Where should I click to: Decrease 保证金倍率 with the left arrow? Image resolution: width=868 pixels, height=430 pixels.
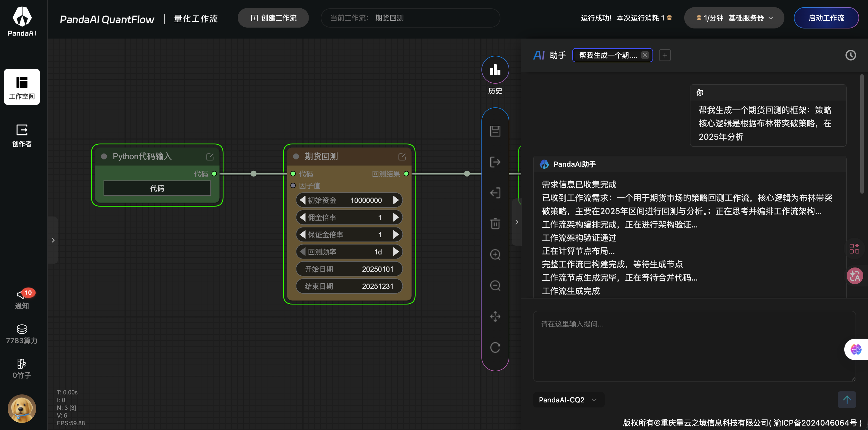pos(302,235)
